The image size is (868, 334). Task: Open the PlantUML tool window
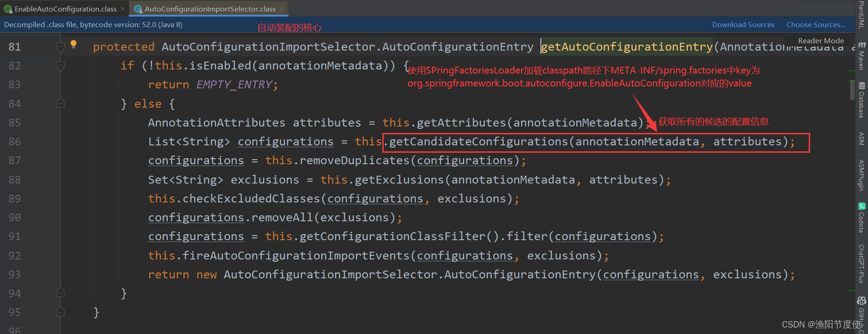862,15
